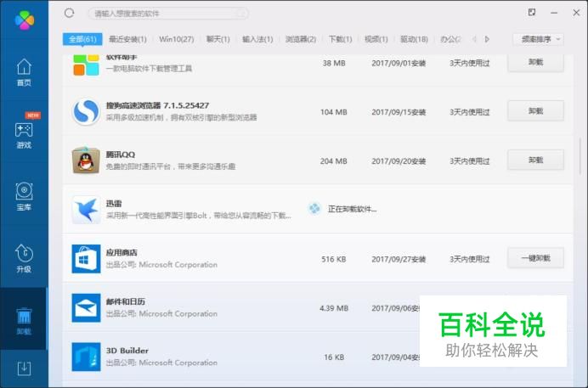Click the 腾讯QQ name text

(121, 155)
